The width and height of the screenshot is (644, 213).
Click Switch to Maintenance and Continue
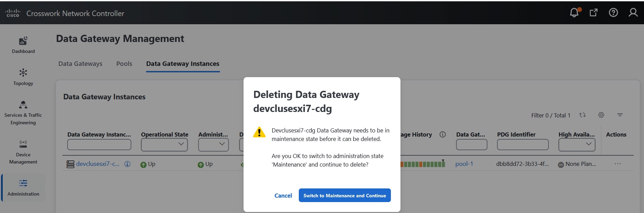tap(345, 196)
